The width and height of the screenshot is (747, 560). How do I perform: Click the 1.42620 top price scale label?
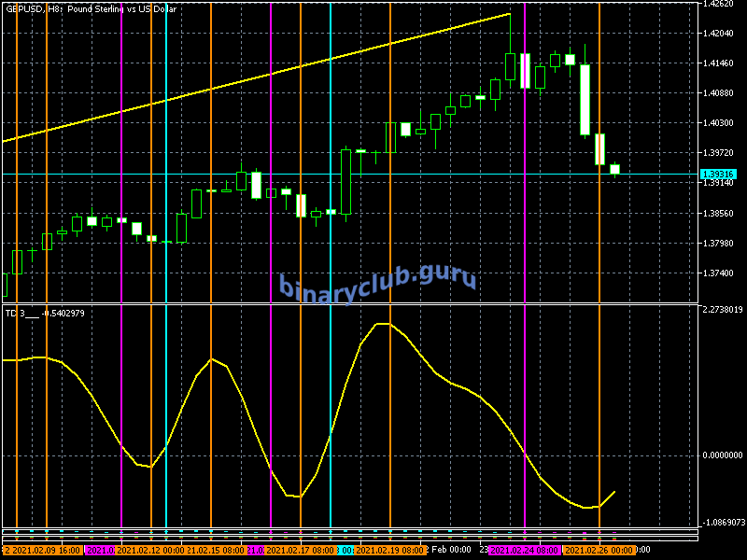tap(720, 4)
